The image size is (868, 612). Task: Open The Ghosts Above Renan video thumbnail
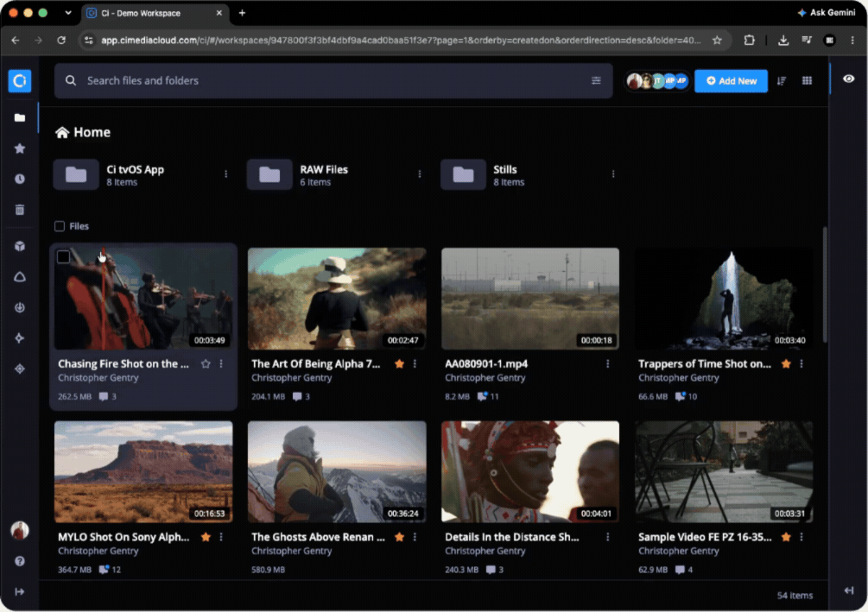[337, 472]
